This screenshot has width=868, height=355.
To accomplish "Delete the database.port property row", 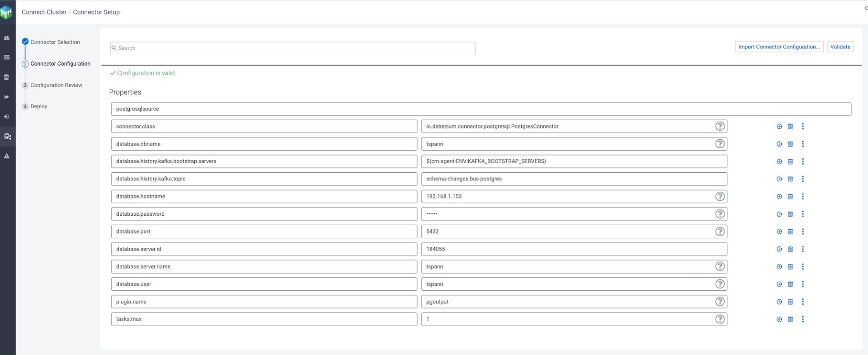I will (790, 232).
